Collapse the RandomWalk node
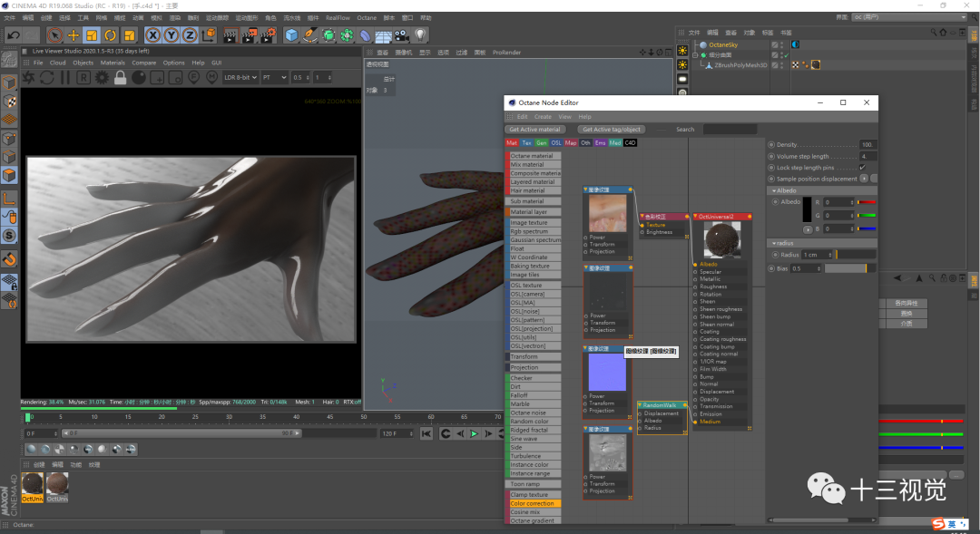Viewport: 980px width, 534px height. click(x=640, y=405)
